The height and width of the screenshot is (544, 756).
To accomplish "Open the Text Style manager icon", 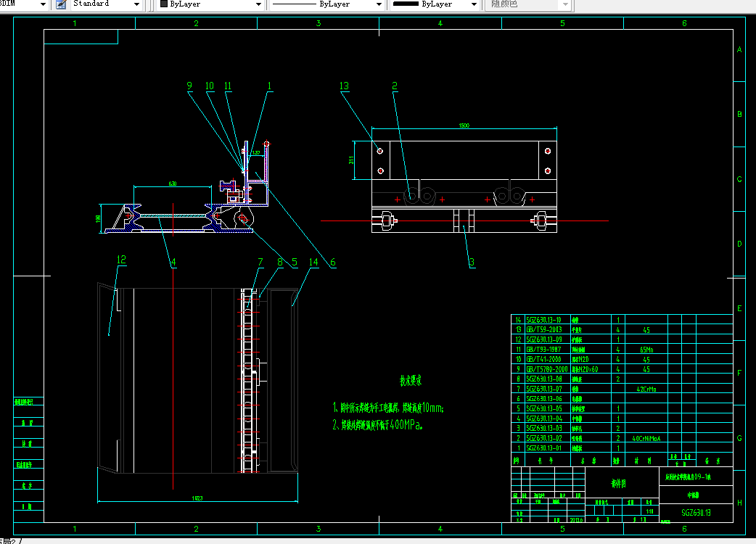I will 61,4.
